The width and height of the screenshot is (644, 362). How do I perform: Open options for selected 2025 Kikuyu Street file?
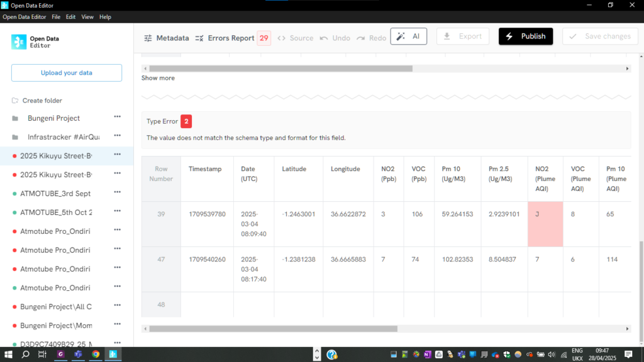[118, 155]
